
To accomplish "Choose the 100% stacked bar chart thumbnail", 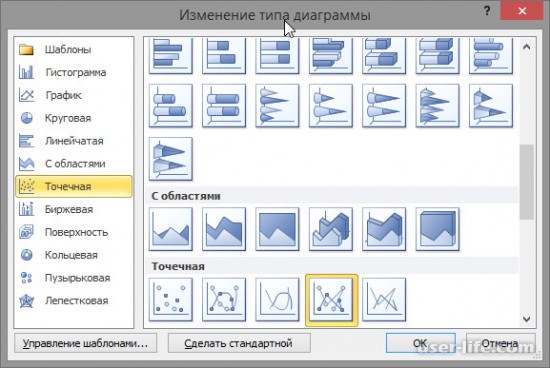I will pos(277,56).
